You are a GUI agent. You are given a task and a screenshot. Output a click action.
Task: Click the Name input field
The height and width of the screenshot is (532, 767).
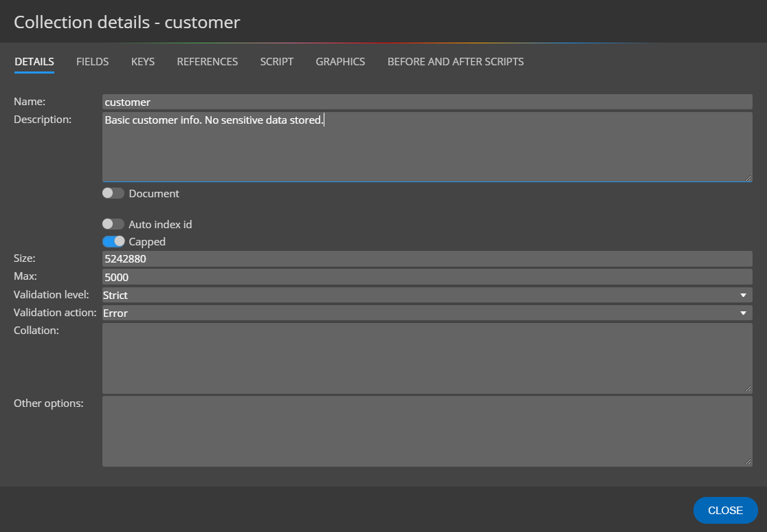[x=427, y=102]
